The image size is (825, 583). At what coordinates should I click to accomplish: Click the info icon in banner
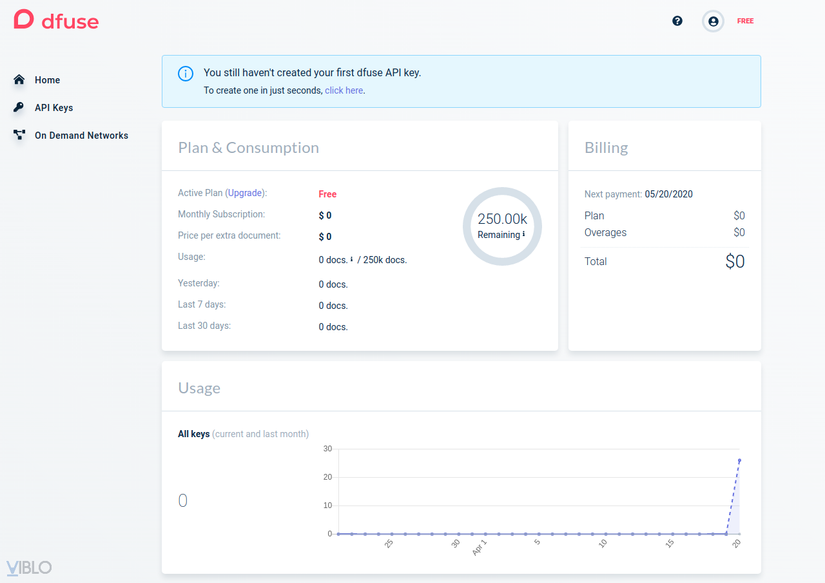(185, 73)
